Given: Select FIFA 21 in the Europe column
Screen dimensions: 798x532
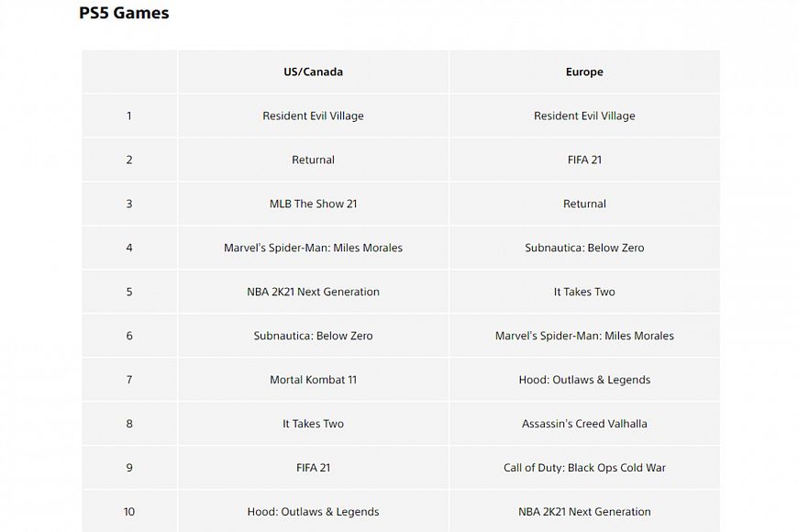Looking at the screenshot, I should pyautogui.click(x=584, y=160).
